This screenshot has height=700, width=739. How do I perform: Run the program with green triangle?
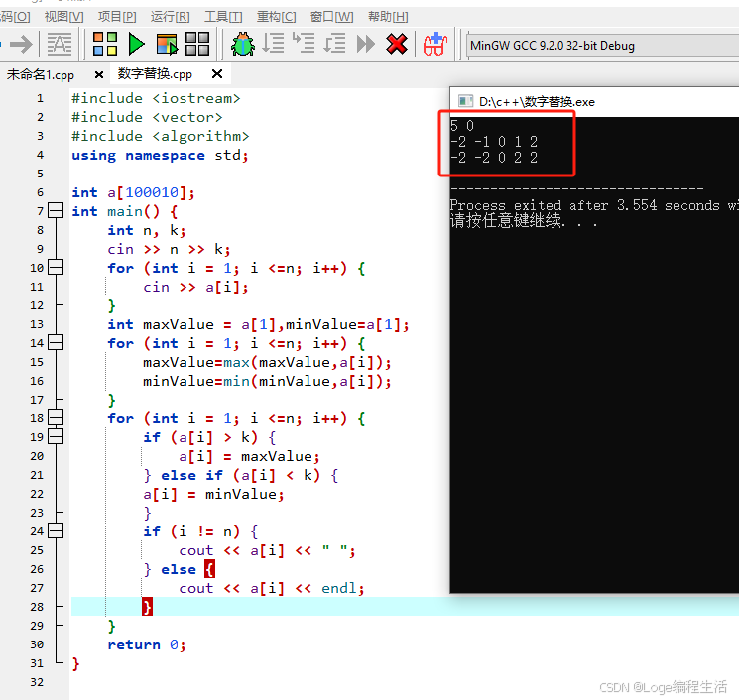click(x=137, y=44)
